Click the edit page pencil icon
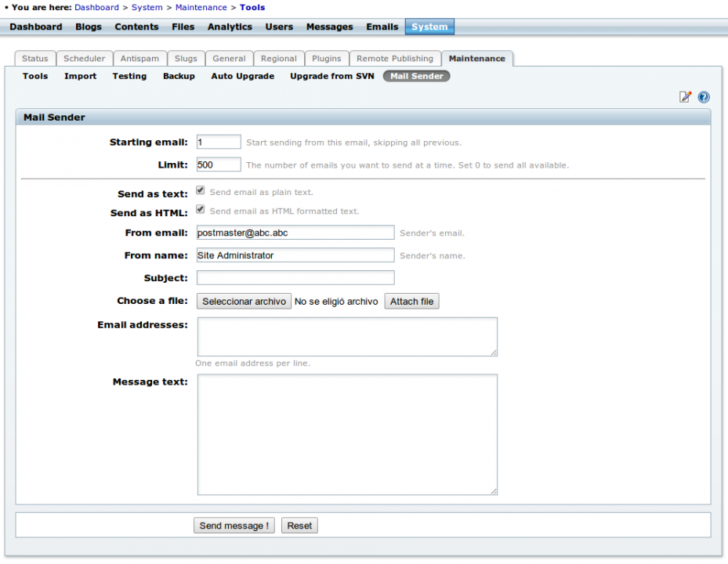The image size is (728, 564). [x=685, y=96]
